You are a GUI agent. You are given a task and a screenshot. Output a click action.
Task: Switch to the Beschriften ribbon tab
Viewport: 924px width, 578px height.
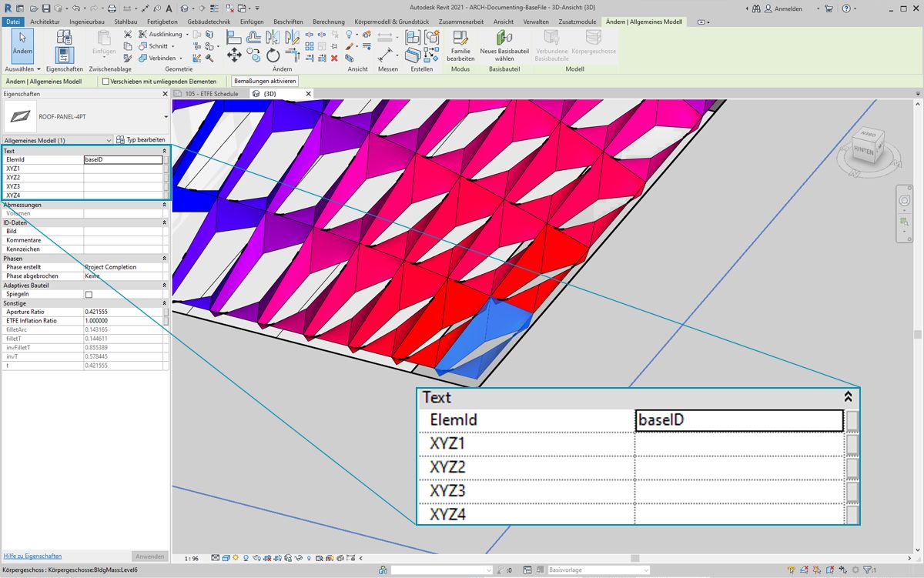tap(288, 22)
